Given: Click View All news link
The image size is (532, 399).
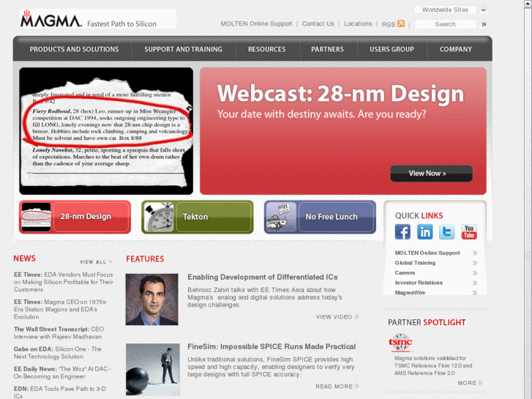Looking at the screenshot, I should pyautogui.click(x=96, y=262).
